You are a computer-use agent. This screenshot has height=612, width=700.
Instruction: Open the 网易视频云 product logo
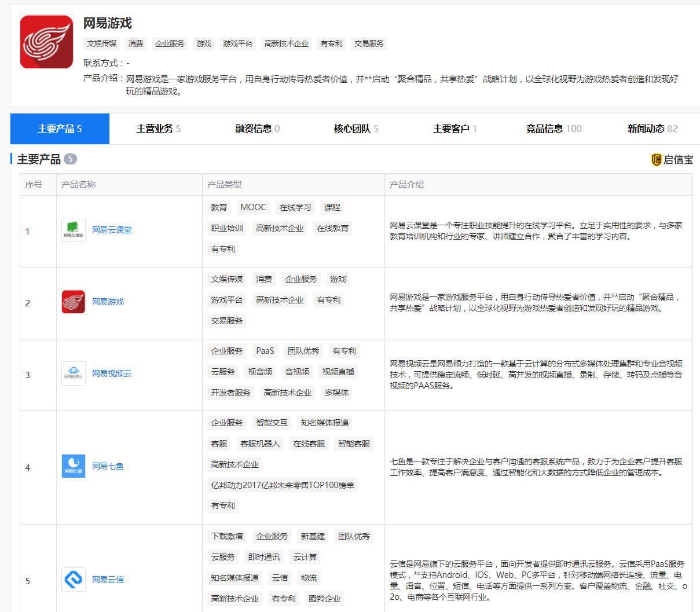[74, 373]
